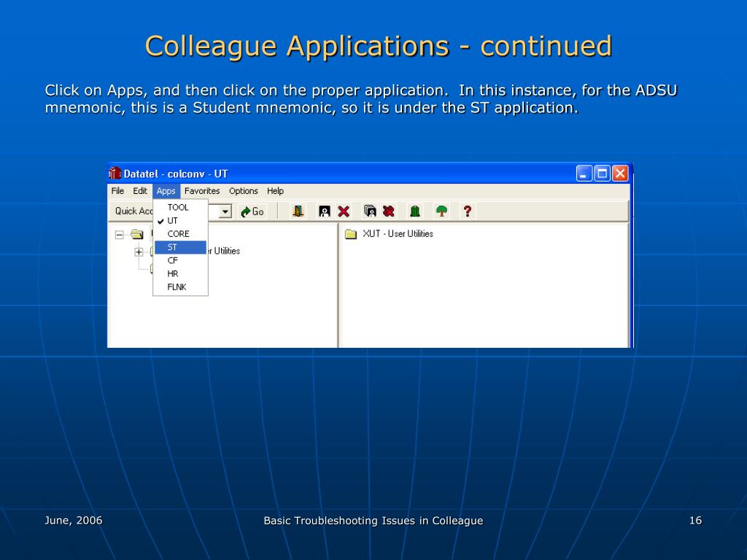Select HR in the Apps menu
The width and height of the screenshot is (747, 560).
tap(181, 274)
